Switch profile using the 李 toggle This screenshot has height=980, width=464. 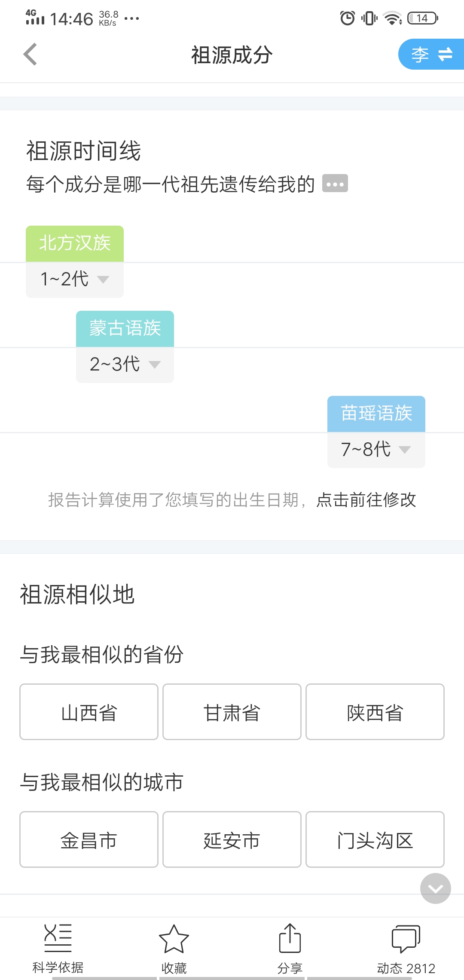click(x=431, y=55)
